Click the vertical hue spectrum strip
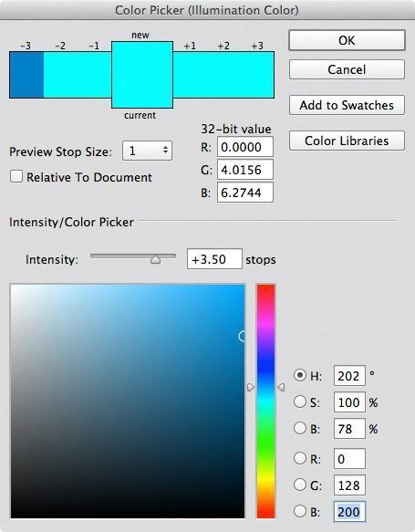Screen dimensions: 415x532 coord(265,401)
